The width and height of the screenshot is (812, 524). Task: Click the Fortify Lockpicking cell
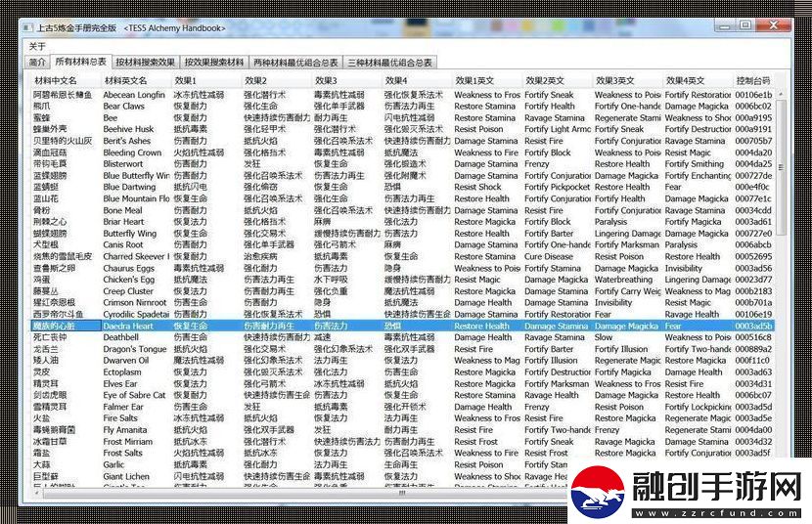[x=699, y=407]
